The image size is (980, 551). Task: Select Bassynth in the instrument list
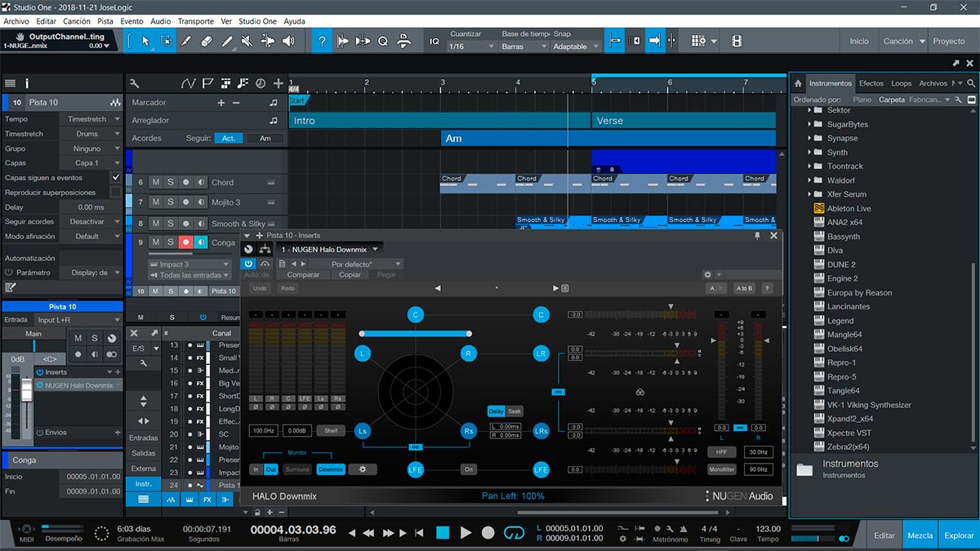[844, 237]
